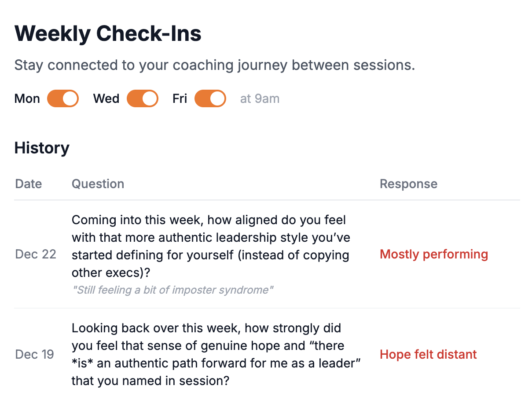
Task: Disable the Mon check-in toggle
Action: tap(62, 98)
